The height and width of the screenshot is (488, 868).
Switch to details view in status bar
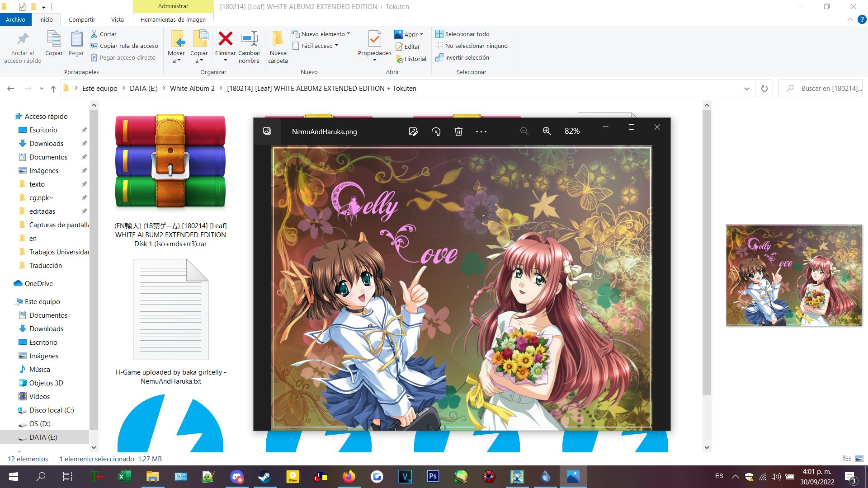(x=847, y=459)
